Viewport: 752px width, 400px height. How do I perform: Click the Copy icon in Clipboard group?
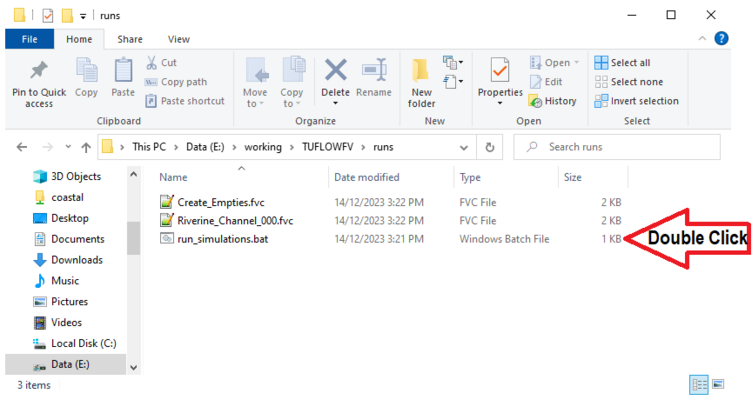86,72
